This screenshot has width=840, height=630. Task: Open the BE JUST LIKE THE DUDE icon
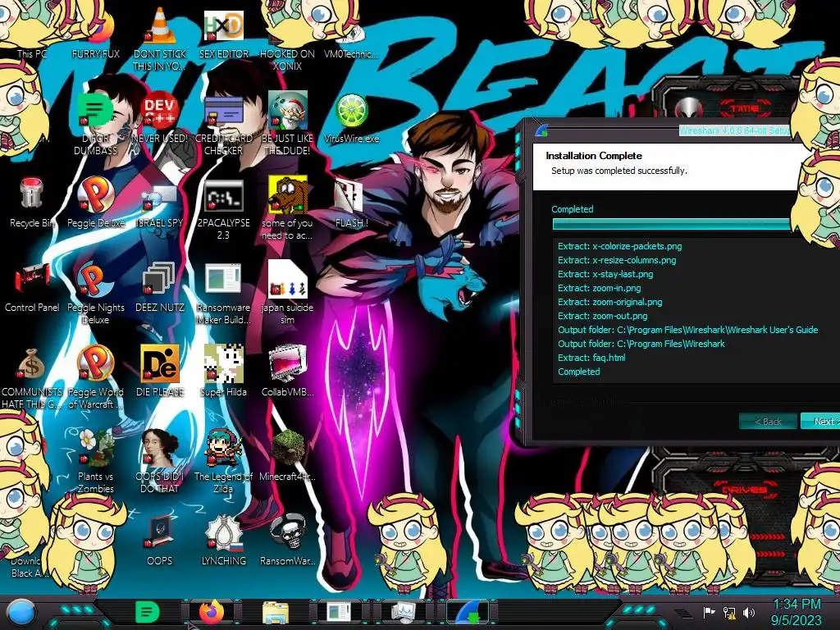click(x=288, y=123)
